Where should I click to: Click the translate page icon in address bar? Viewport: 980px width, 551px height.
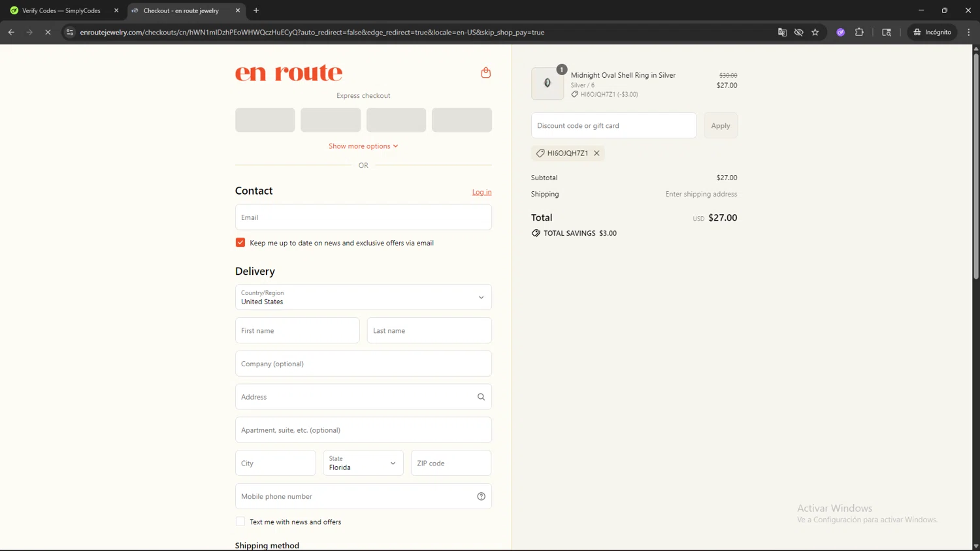tap(782, 32)
